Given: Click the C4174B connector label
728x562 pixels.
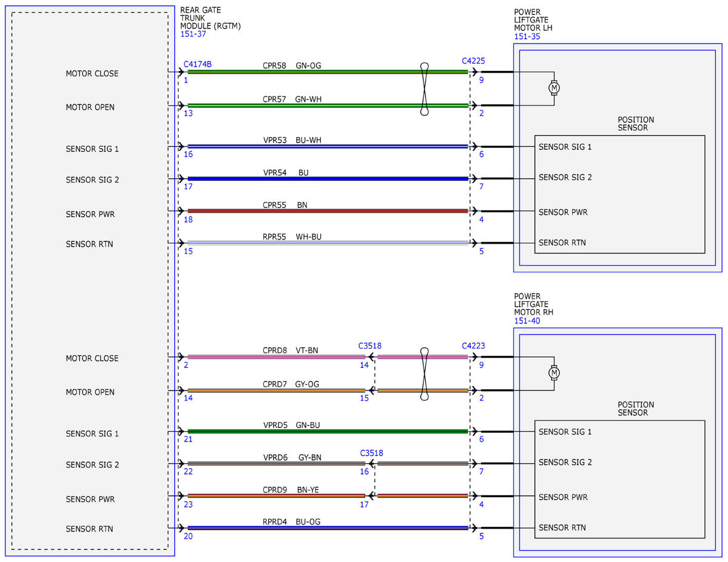Looking at the screenshot, I should tap(197, 64).
